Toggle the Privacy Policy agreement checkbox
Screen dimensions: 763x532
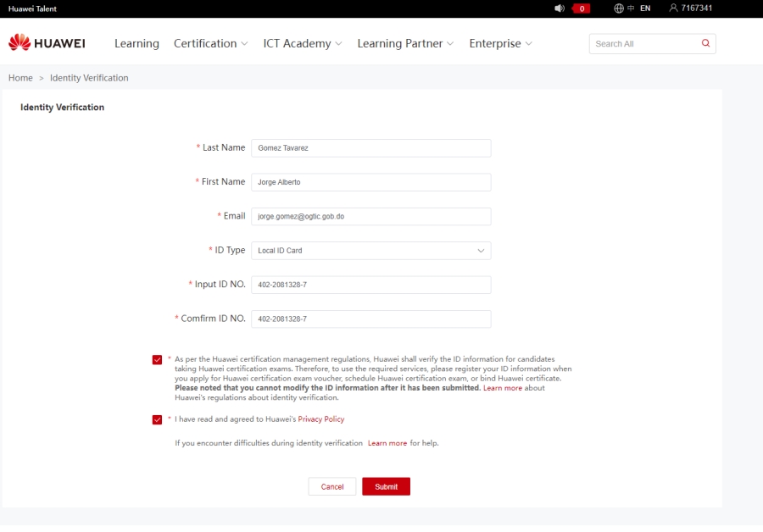pyautogui.click(x=157, y=419)
